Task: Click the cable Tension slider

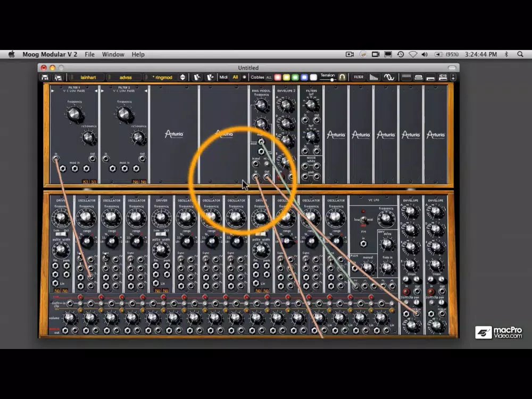Action: tap(328, 80)
